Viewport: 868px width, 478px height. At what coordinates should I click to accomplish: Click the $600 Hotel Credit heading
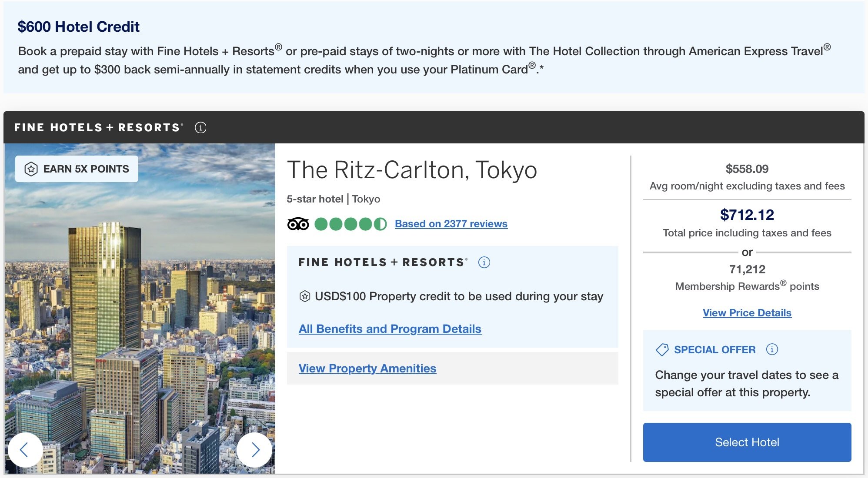coord(79,27)
